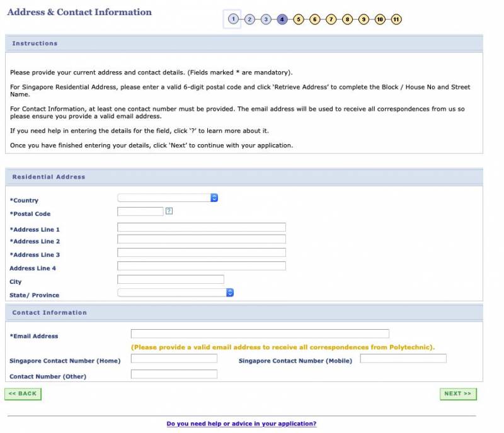This screenshot has height=433, width=504.
Task: Select step 3 progress circle
Action: coord(266,20)
